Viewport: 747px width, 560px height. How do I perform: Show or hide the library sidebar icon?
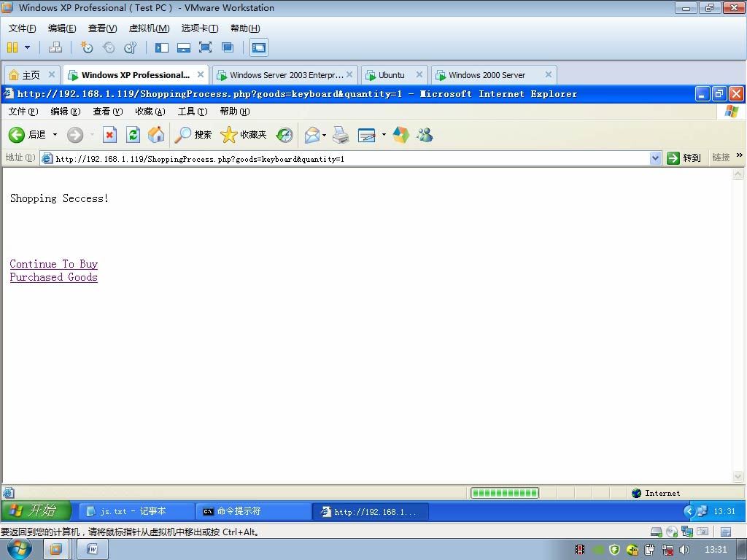[162, 47]
